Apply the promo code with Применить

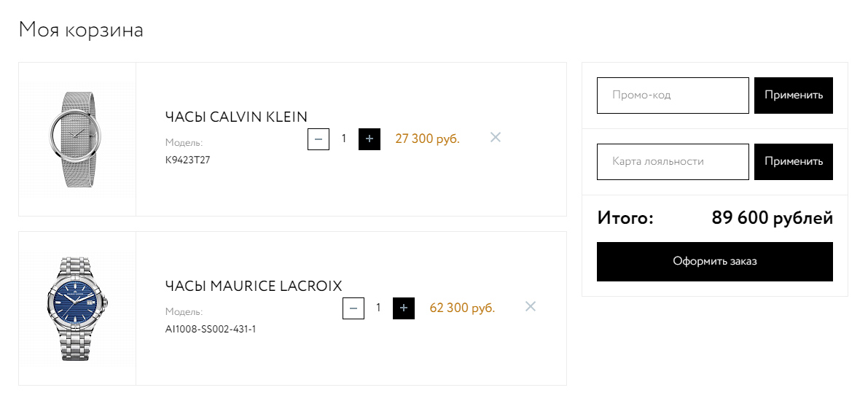pyautogui.click(x=794, y=96)
